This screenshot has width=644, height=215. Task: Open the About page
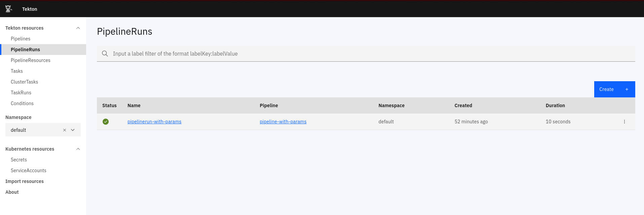coord(12,192)
